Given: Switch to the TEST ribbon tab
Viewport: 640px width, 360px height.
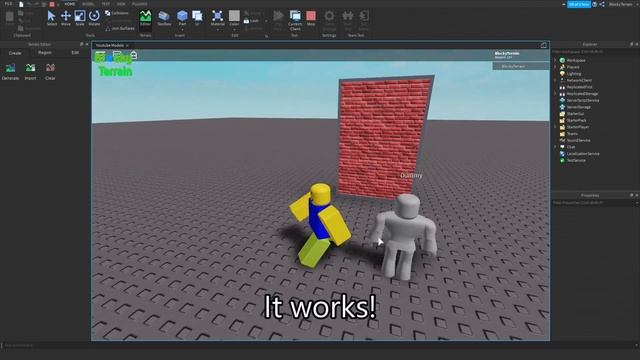Looking at the screenshot, I should coord(106,4).
